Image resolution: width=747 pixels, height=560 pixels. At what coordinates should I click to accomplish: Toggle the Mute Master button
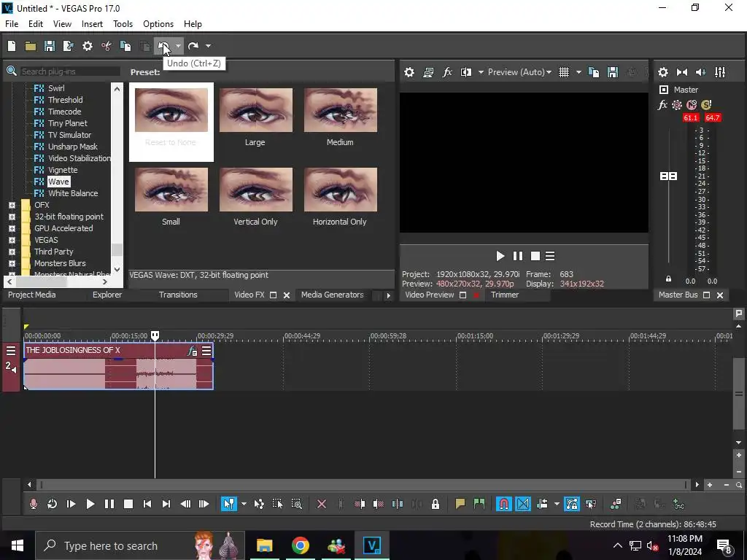coord(692,105)
